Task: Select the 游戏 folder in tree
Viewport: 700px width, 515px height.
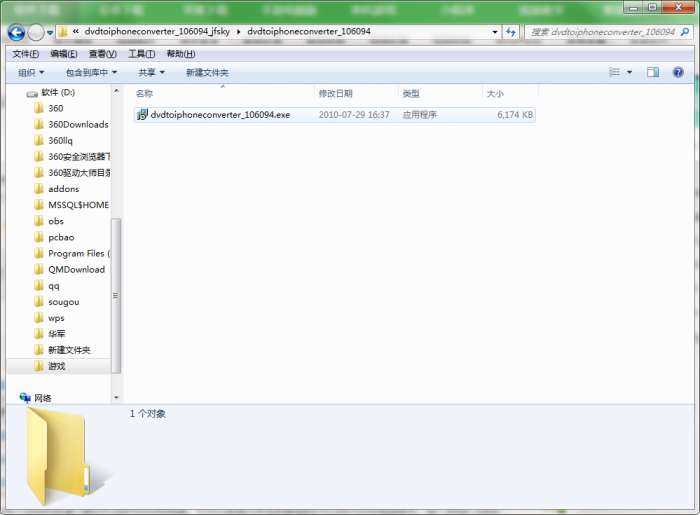Action: 57,366
